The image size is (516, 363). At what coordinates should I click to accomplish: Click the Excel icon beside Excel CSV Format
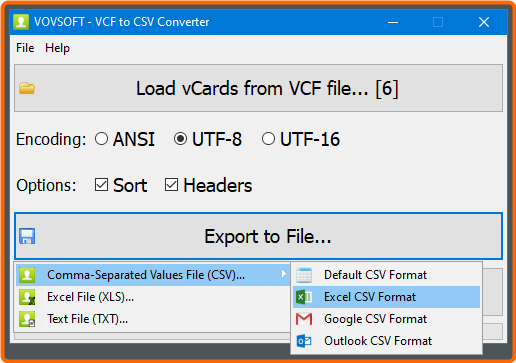pyautogui.click(x=304, y=297)
